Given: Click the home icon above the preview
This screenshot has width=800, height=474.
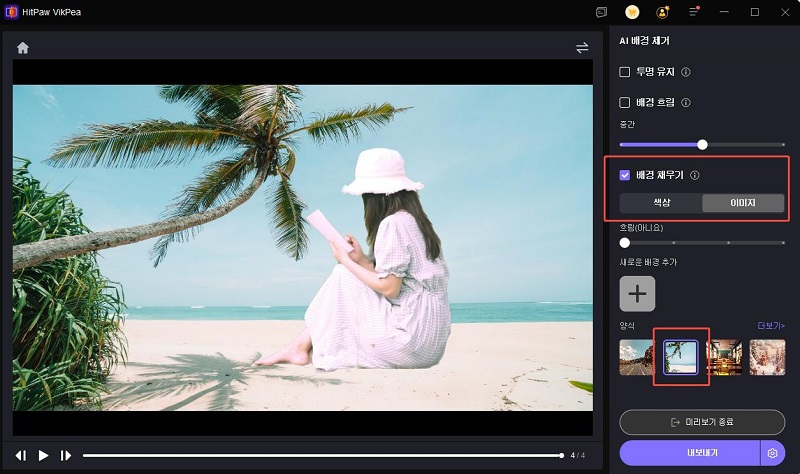Looking at the screenshot, I should (x=23, y=48).
